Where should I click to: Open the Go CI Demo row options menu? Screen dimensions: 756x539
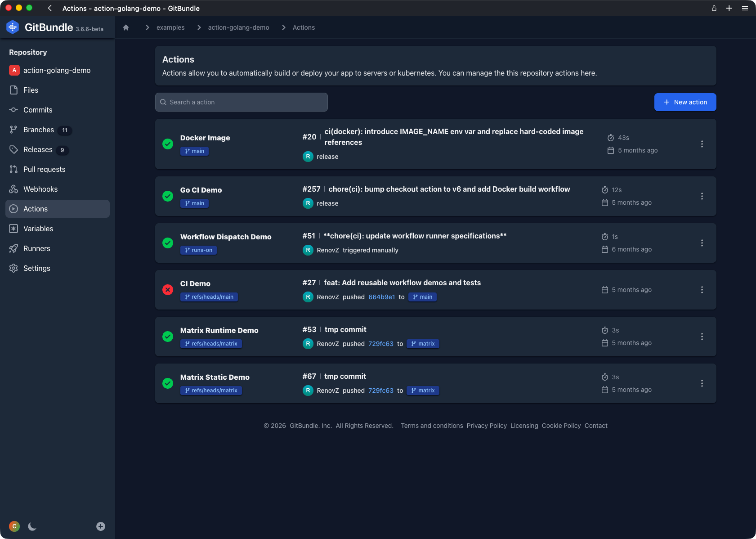pyautogui.click(x=702, y=196)
